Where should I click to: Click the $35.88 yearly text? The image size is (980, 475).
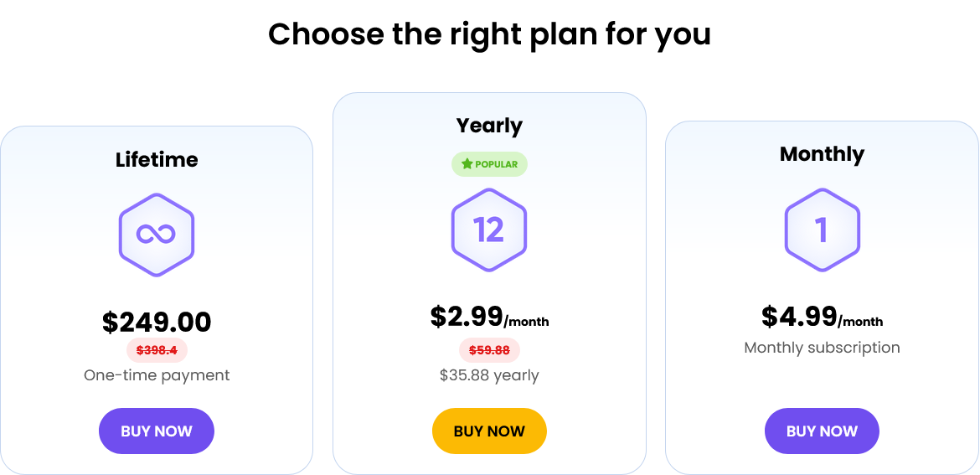(x=489, y=375)
